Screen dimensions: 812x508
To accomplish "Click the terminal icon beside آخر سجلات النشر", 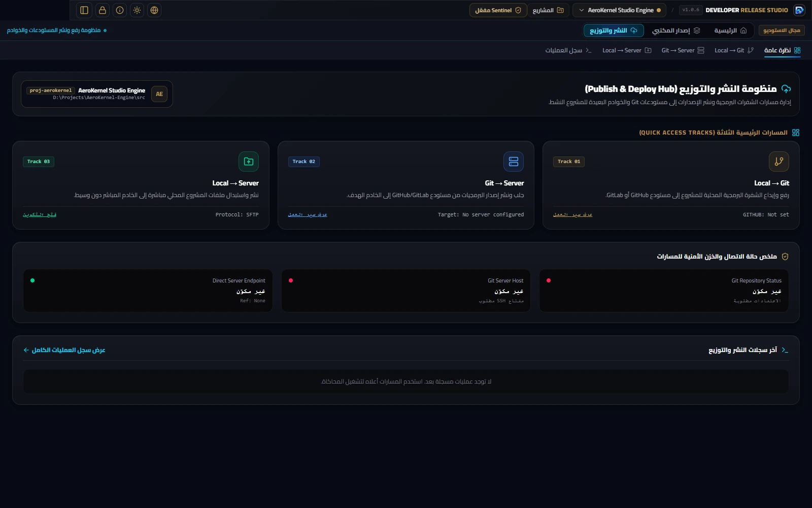I will [x=785, y=350].
